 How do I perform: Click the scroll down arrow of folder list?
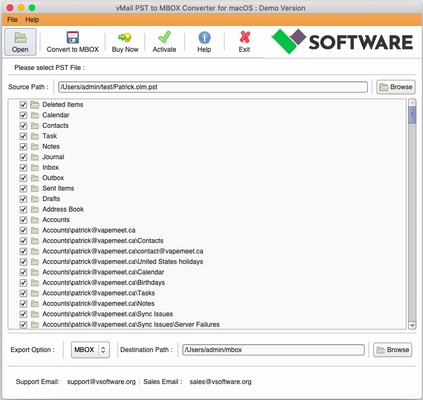point(412,325)
